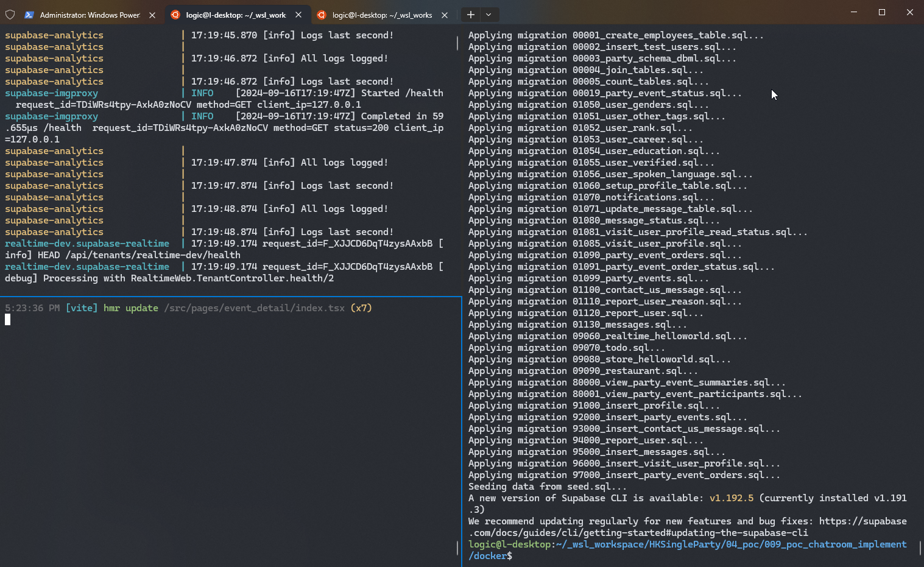The width and height of the screenshot is (924, 567).
Task: Click the migration pane scrollbar at bottom right
Action: click(x=920, y=548)
